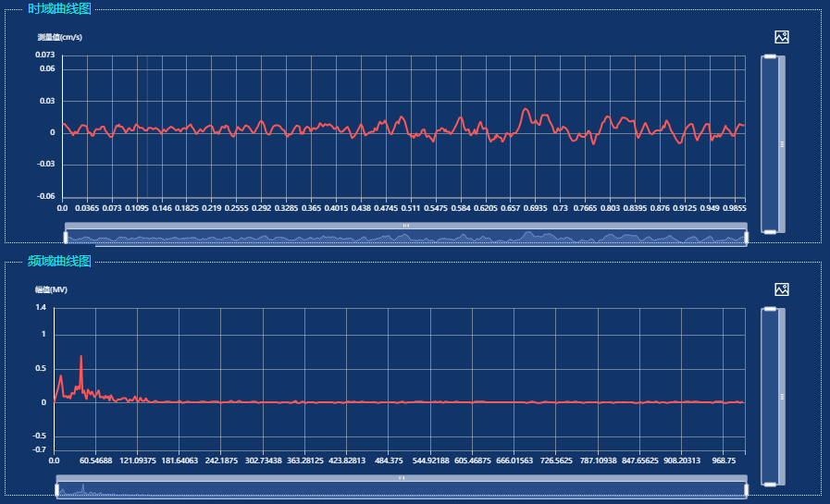Click center grip of frequency-domain horizontal zoom bar
Image resolution: width=830 pixels, height=504 pixels.
click(402, 478)
